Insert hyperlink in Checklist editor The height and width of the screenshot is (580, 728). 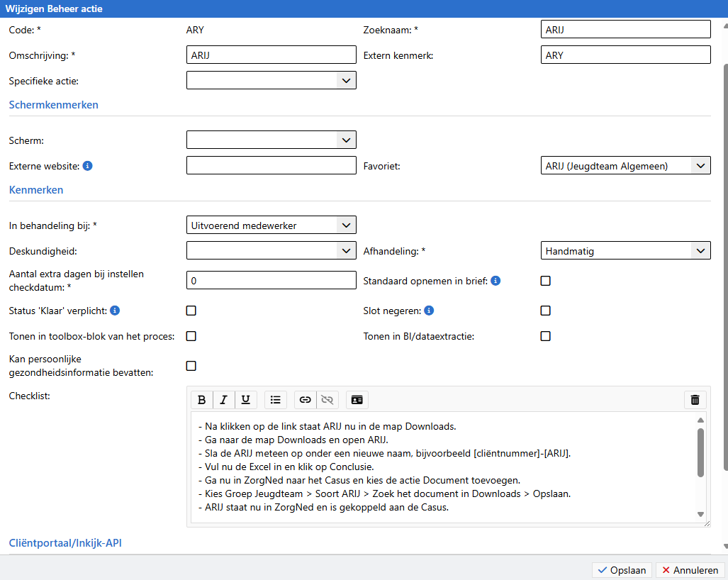click(305, 400)
